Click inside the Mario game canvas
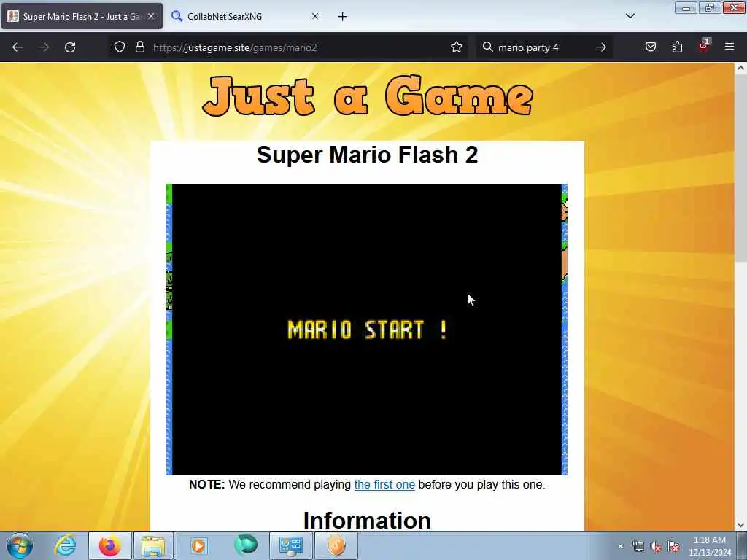 (x=367, y=329)
